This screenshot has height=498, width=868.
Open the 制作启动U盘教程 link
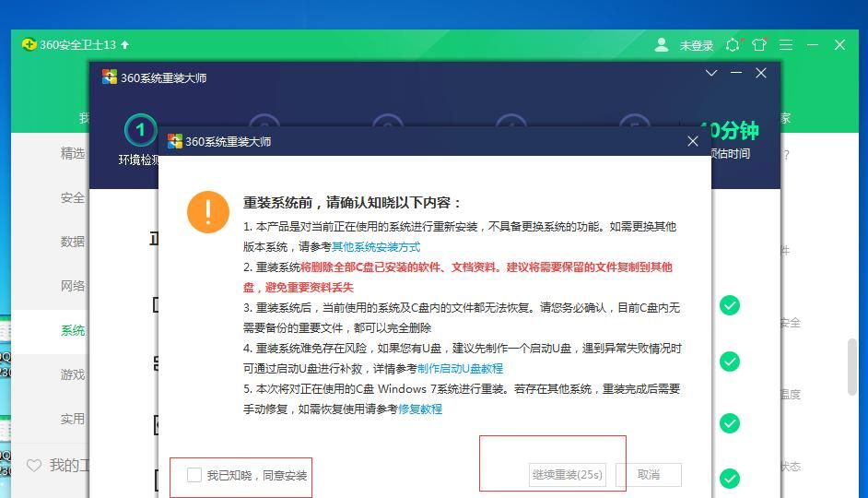coord(460,368)
